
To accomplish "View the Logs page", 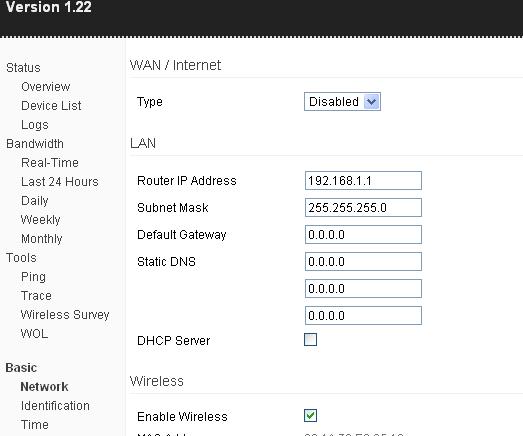I will [35, 125].
